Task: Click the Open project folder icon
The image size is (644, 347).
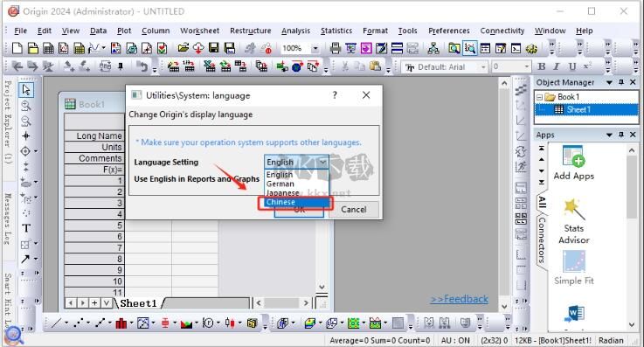Action: tap(183, 48)
